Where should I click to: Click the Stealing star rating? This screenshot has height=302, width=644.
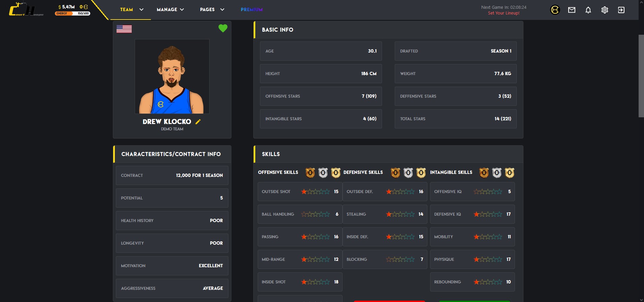coord(400,214)
